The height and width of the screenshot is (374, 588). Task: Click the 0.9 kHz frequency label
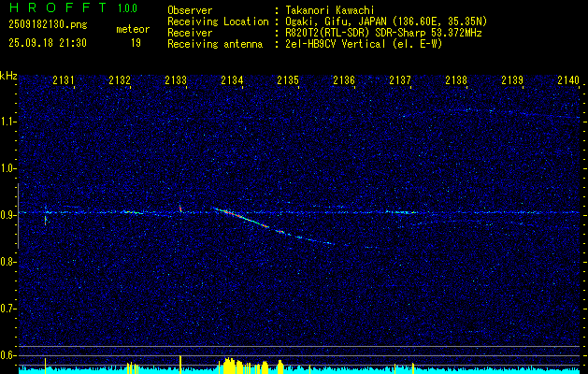click(x=8, y=215)
